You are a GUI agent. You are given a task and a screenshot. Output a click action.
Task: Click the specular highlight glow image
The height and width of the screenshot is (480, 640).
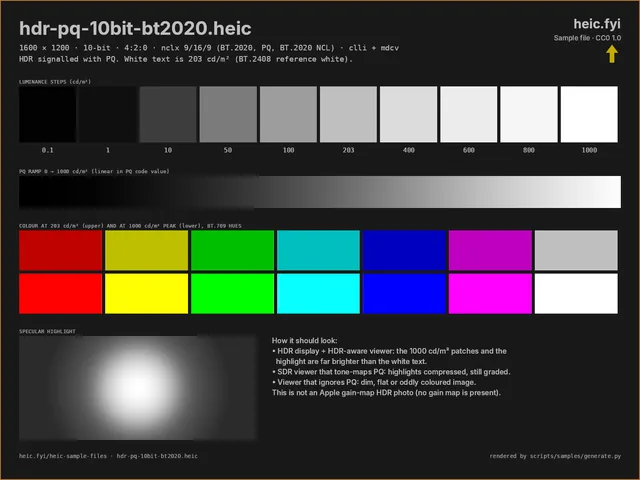pos(138,388)
